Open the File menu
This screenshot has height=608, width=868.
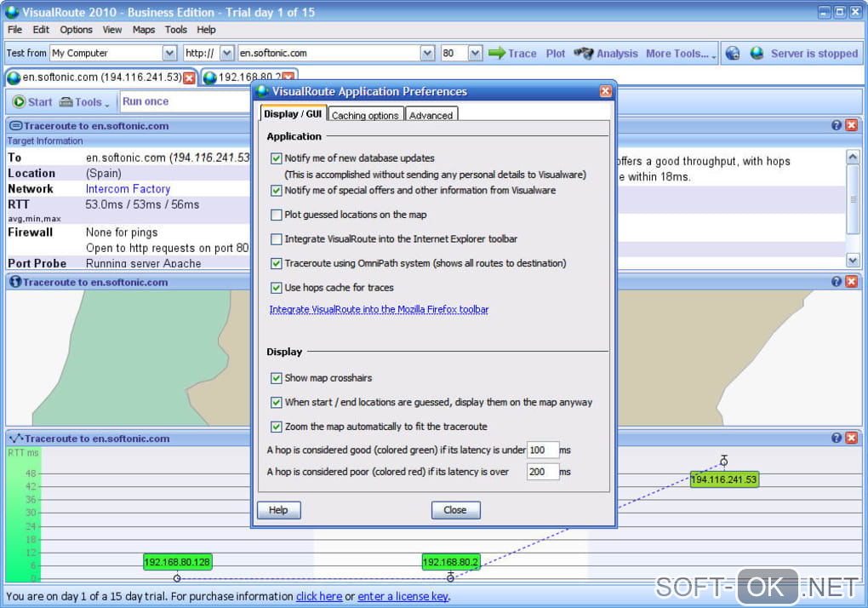(x=15, y=30)
